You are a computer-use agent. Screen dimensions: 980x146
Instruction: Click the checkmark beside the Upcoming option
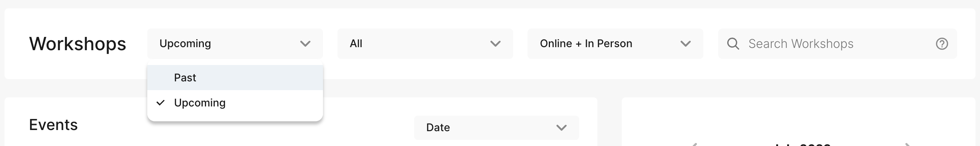(x=161, y=103)
